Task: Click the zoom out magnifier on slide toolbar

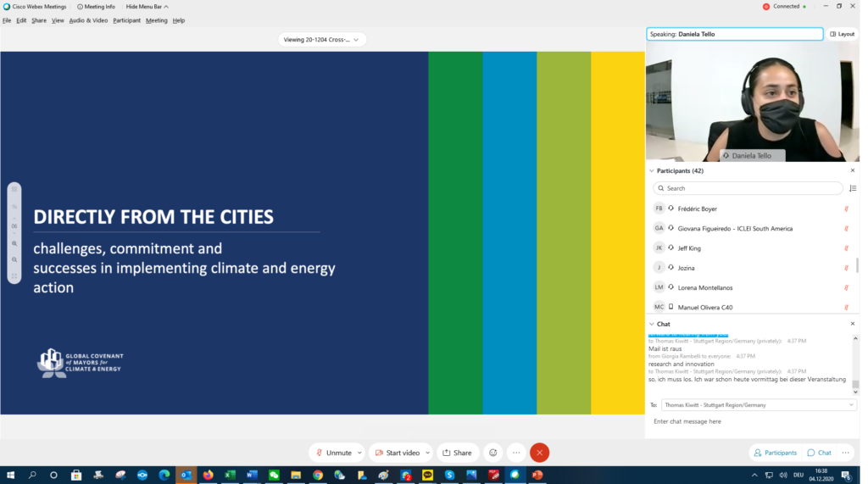Action: pos(14,259)
